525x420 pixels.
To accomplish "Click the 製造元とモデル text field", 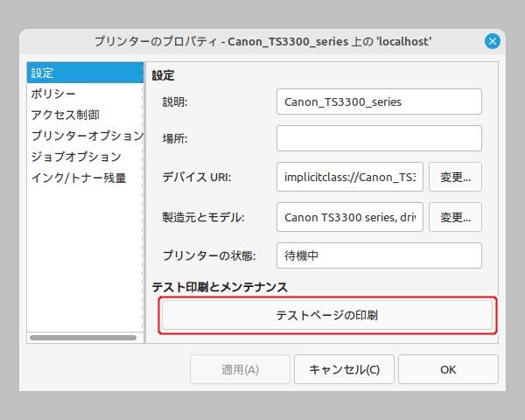I will point(350,217).
